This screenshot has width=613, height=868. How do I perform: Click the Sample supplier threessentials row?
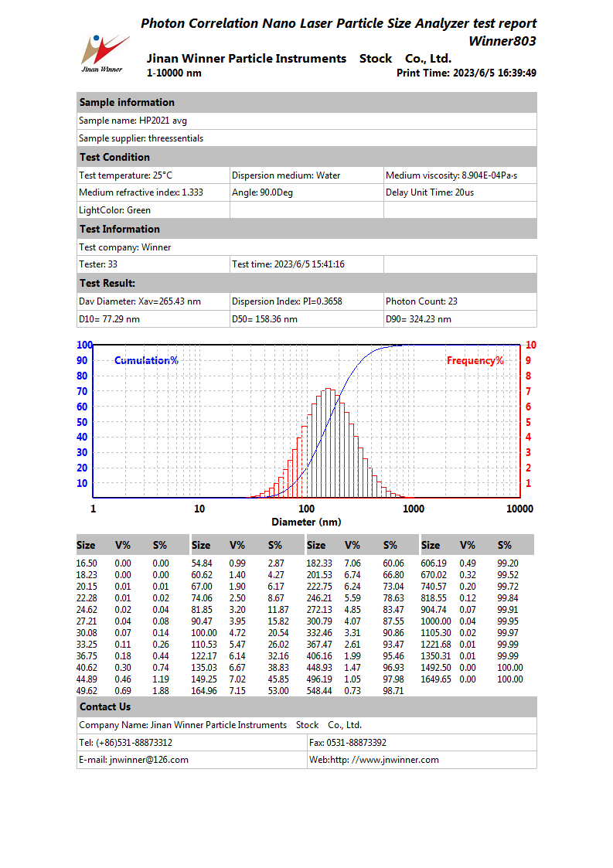141,138
